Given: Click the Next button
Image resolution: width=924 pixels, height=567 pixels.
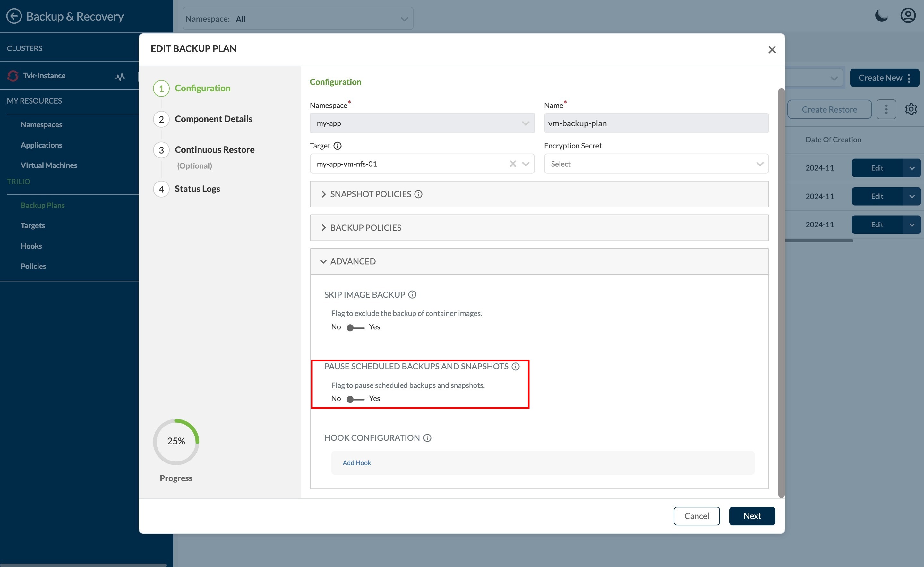Looking at the screenshot, I should 752,516.
